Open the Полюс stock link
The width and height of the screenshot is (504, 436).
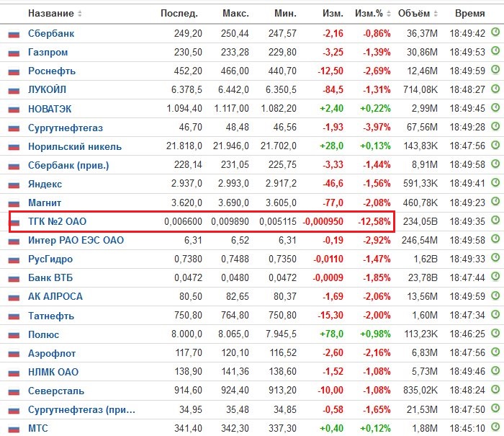tap(43, 334)
